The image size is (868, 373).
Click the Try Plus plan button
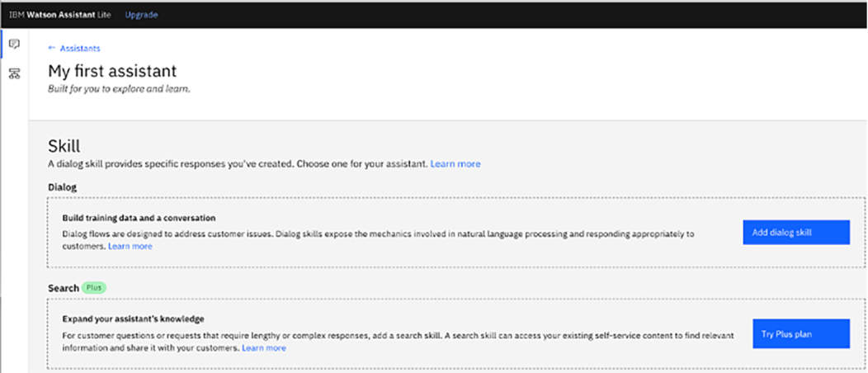(801, 333)
